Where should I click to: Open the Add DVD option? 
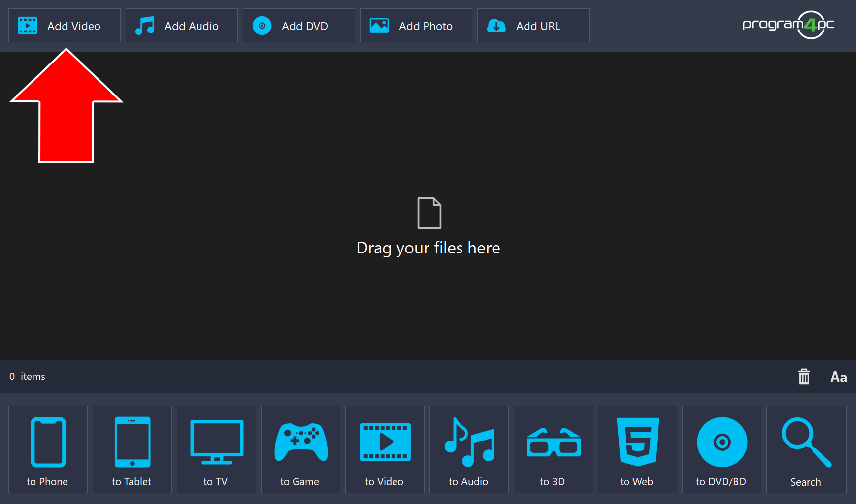click(x=298, y=26)
